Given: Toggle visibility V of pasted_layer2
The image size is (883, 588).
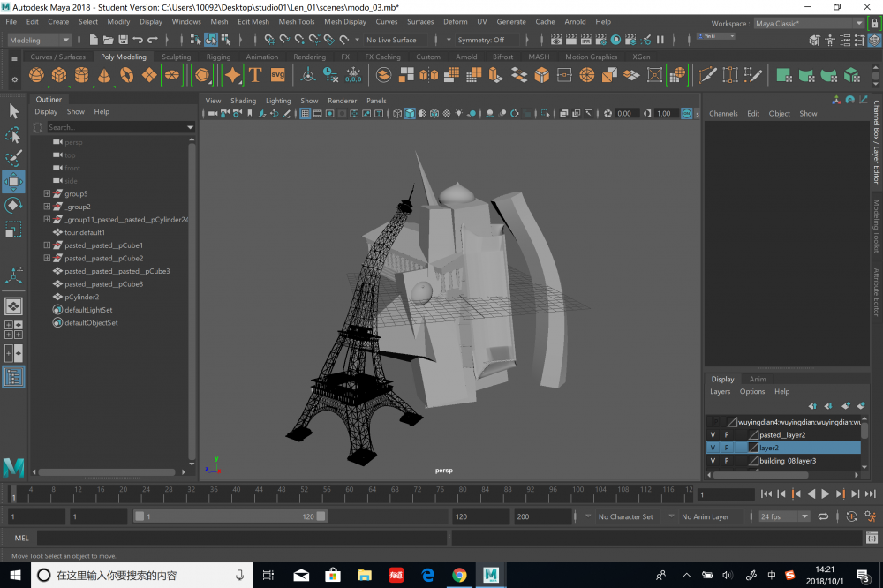Looking at the screenshot, I should point(713,434).
